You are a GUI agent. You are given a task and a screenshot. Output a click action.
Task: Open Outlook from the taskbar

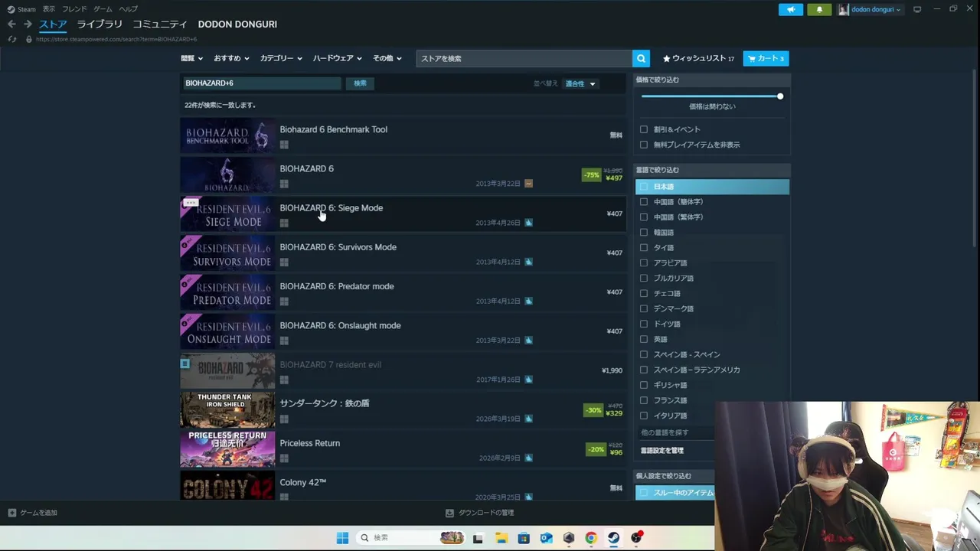click(546, 538)
